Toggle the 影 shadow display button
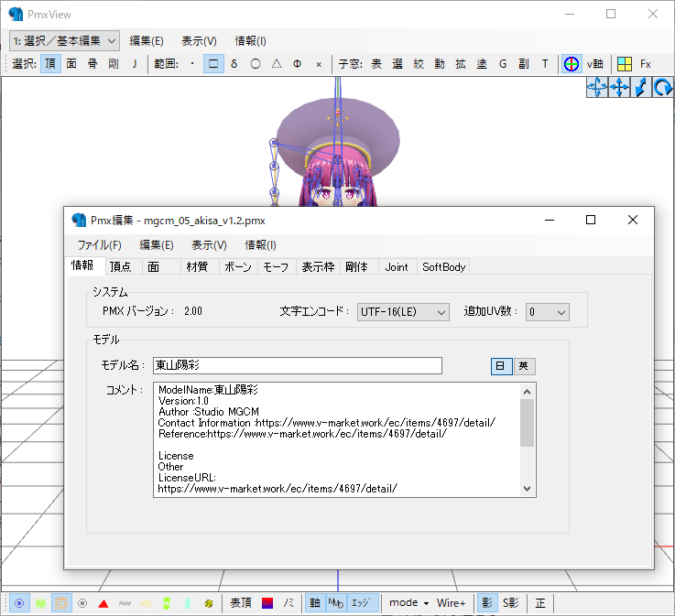 [x=485, y=603]
